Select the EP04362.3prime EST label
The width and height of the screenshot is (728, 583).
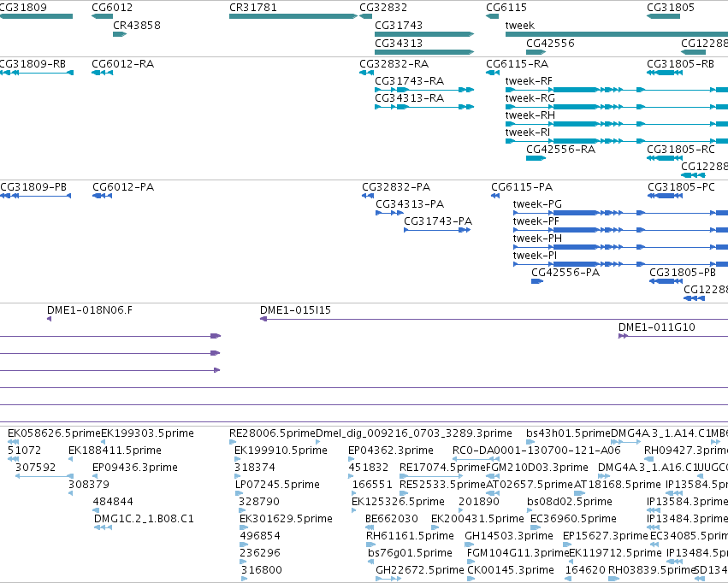(391, 450)
